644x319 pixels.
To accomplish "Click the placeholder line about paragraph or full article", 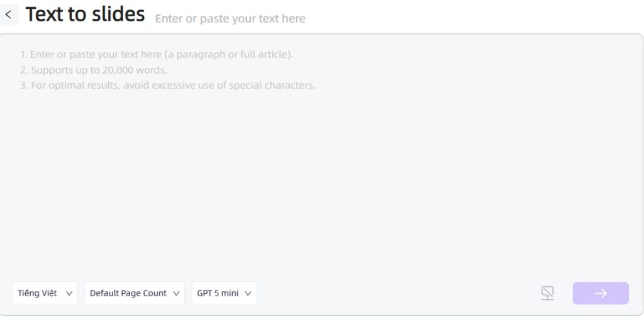I will [157, 55].
